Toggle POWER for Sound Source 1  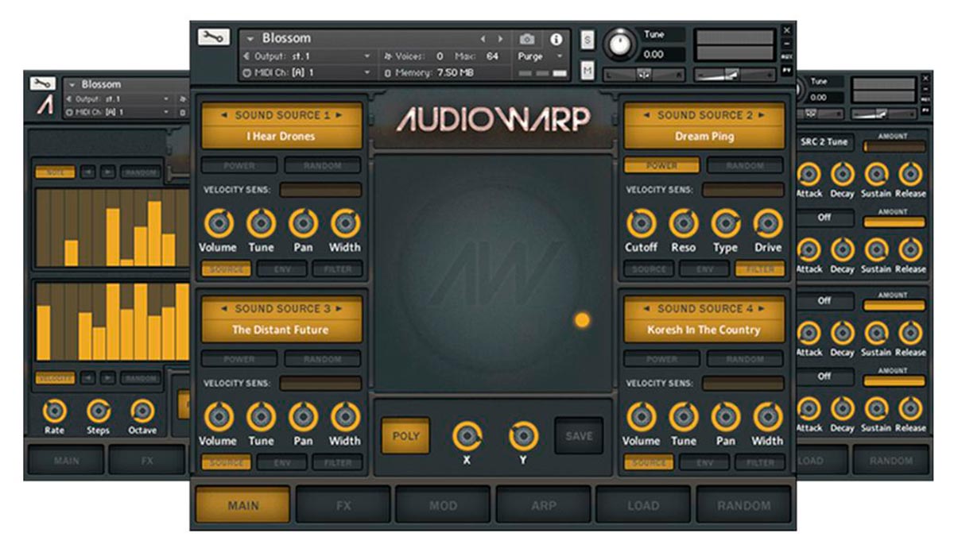(239, 166)
